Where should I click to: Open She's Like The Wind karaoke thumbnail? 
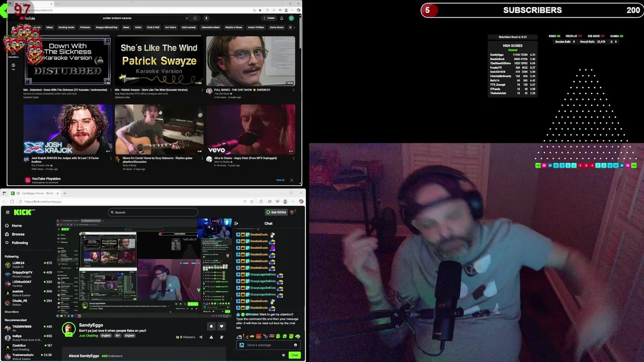159,60
